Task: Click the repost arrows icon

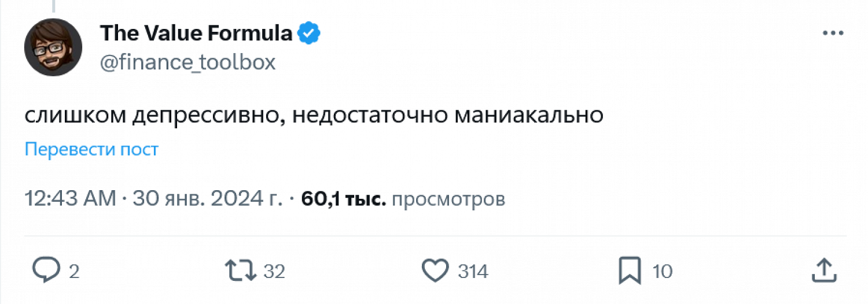Action: (x=241, y=270)
